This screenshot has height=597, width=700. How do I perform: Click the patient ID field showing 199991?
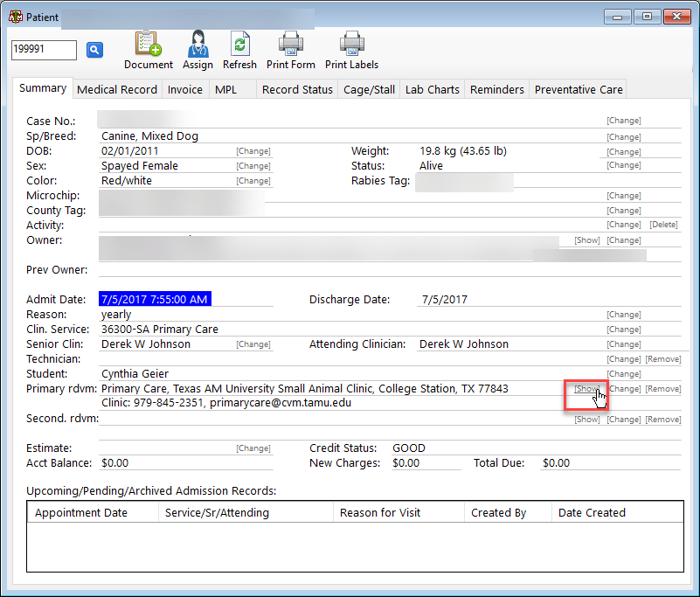coord(44,50)
